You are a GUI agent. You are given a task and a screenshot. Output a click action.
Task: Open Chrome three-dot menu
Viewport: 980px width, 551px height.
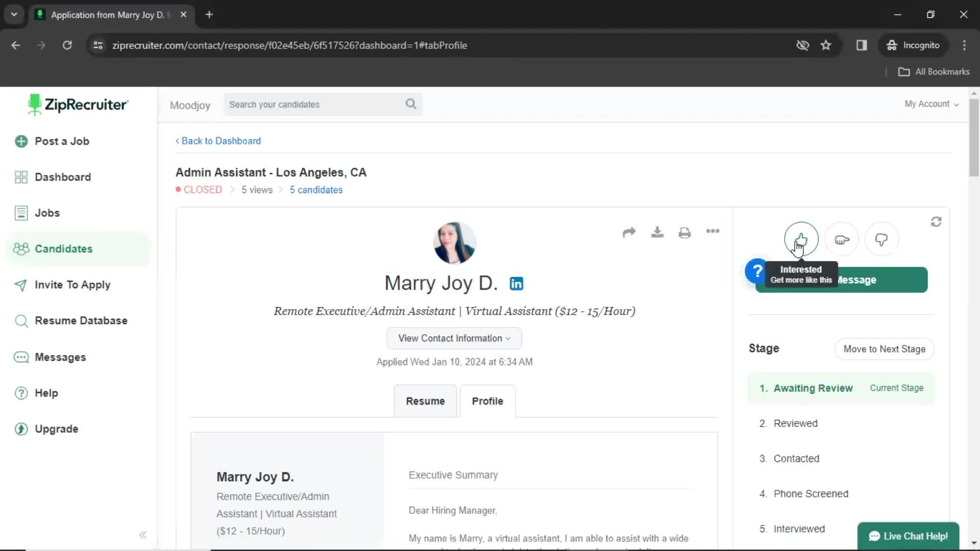(964, 45)
